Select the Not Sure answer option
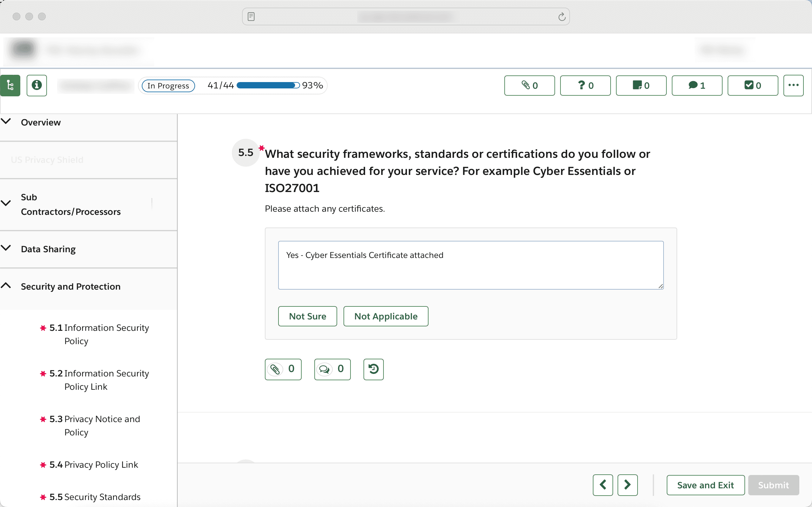812x507 pixels. (307, 316)
